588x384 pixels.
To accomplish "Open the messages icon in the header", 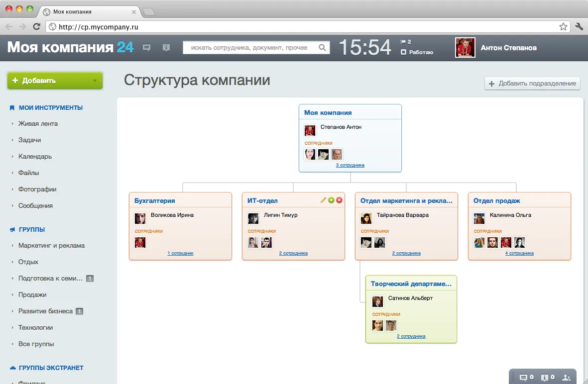I will point(147,48).
